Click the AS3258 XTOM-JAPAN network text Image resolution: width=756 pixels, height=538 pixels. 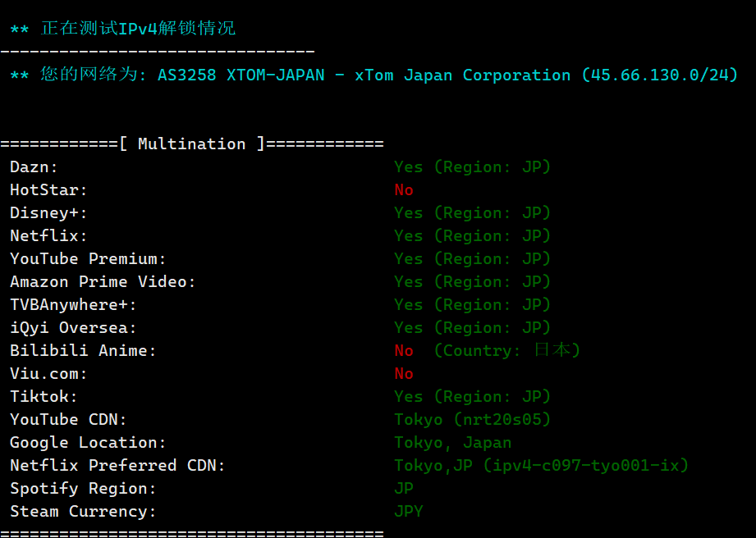tap(241, 75)
